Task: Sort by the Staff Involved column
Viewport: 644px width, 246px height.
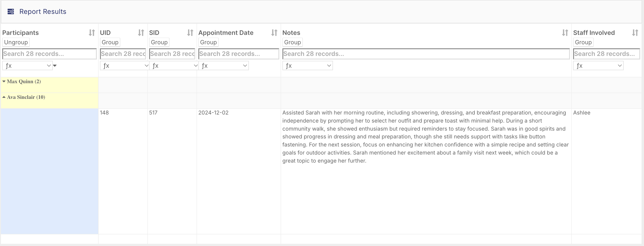Action: point(635,33)
